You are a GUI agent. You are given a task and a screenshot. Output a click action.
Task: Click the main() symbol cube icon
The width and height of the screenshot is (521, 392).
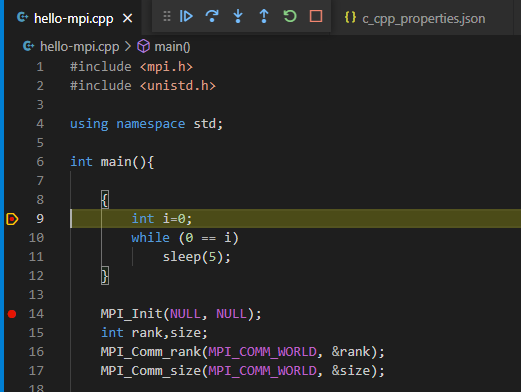pyautogui.click(x=143, y=46)
